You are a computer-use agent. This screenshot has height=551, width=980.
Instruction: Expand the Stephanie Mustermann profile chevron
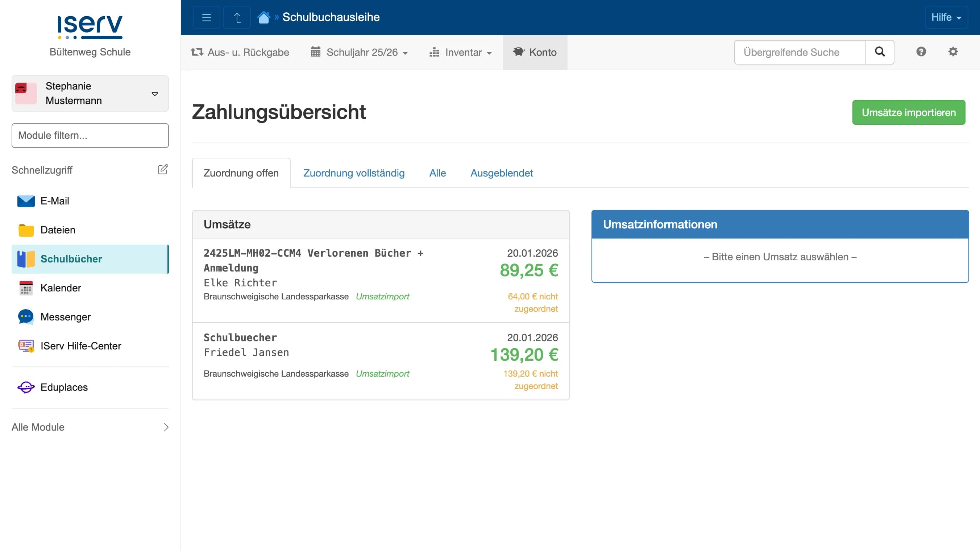tap(154, 93)
